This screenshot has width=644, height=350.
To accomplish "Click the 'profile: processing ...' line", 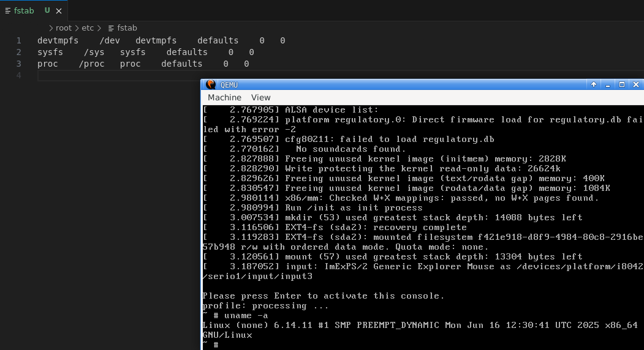I will (x=265, y=306).
